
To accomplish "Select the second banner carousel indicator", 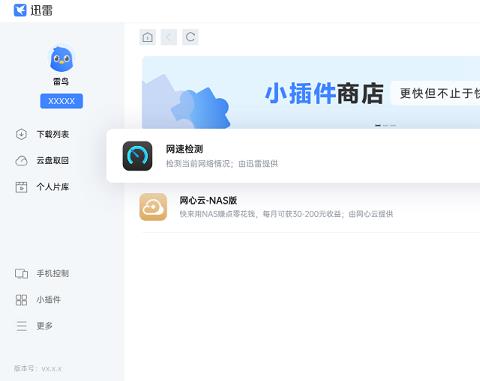I will (x=385, y=125).
